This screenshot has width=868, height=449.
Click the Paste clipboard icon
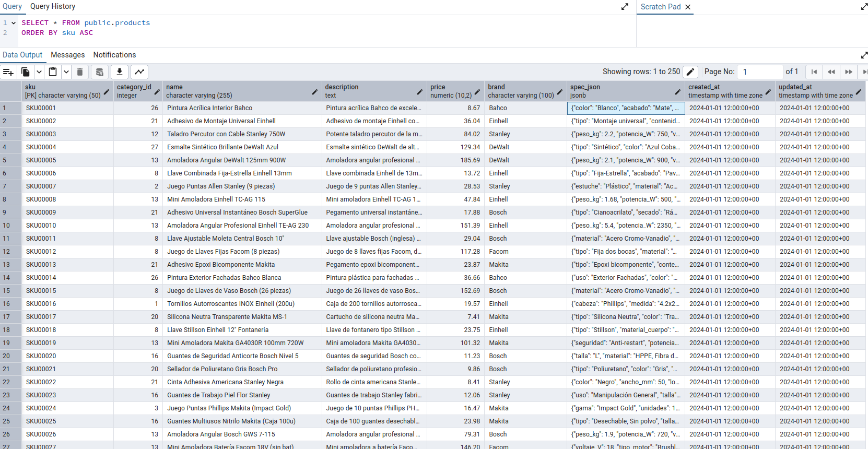click(53, 72)
